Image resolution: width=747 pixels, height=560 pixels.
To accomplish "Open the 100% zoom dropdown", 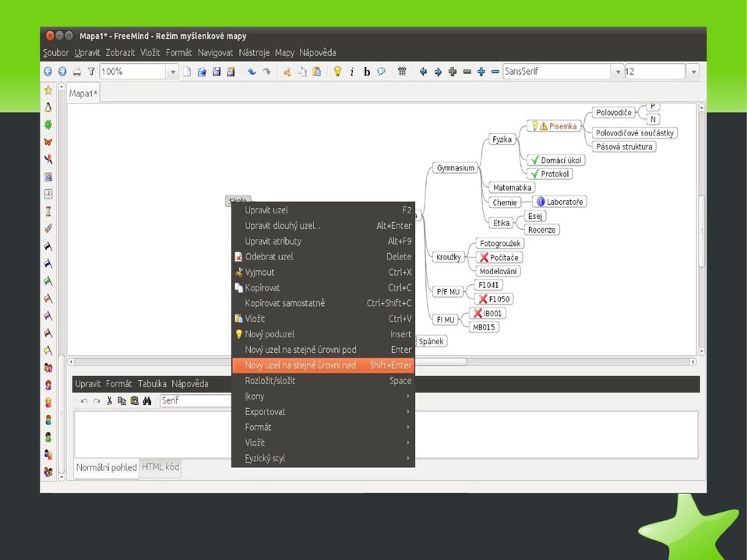I will click(172, 72).
